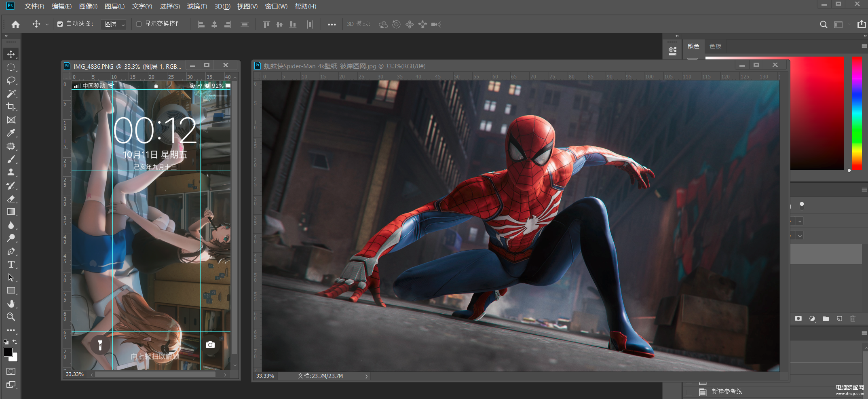This screenshot has width=868, height=399.
Task: Select the Frame tool
Action: [x=11, y=120]
